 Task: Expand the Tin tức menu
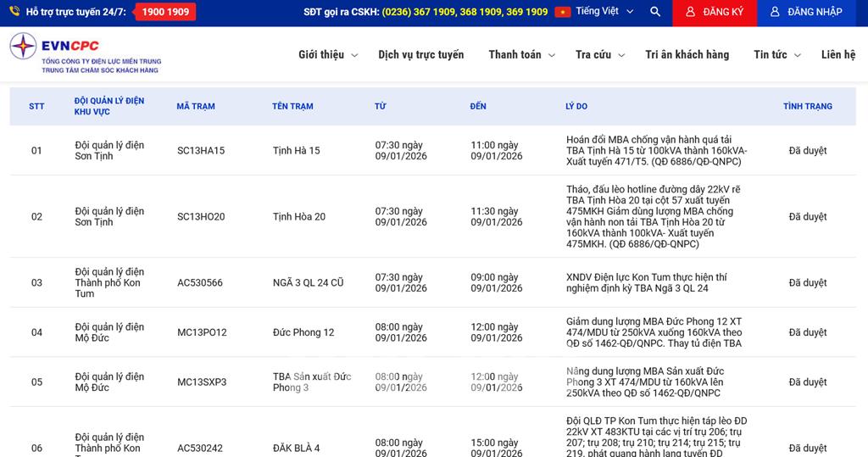pyautogui.click(x=776, y=54)
